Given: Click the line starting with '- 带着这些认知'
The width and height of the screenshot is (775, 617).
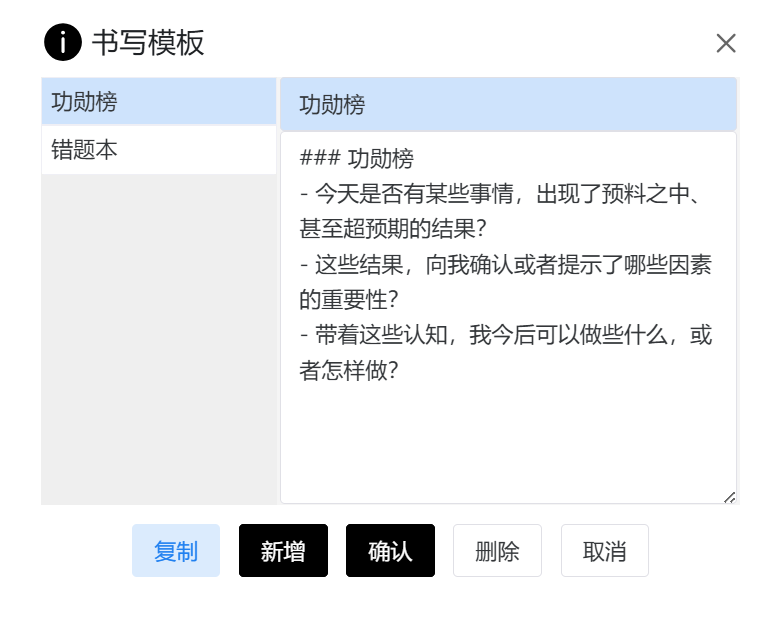Looking at the screenshot, I should point(505,335).
